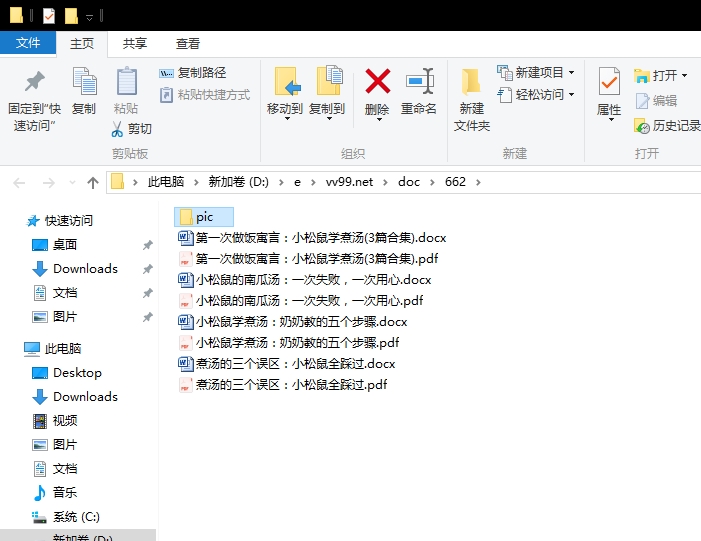Image resolution: width=701 pixels, height=541 pixels.
Task: Click the Paste clipboard icon
Action: point(127,81)
